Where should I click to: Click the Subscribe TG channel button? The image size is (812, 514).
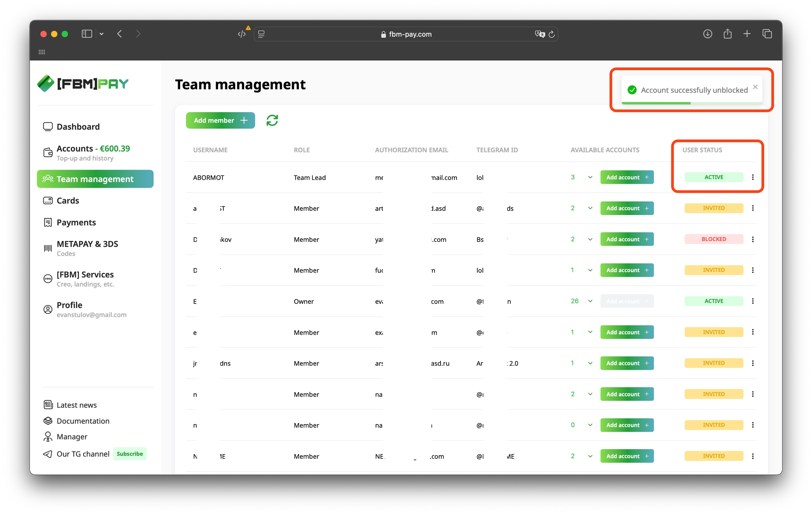click(130, 454)
